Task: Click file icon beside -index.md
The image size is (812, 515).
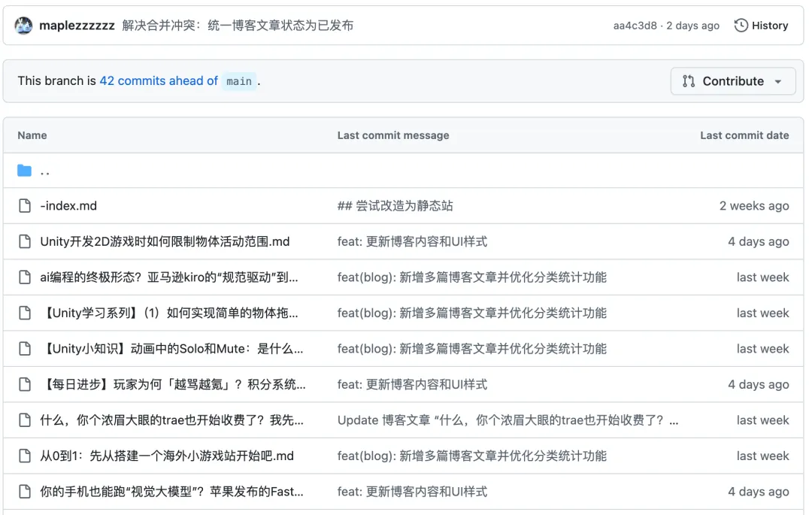Action: pyautogui.click(x=24, y=206)
